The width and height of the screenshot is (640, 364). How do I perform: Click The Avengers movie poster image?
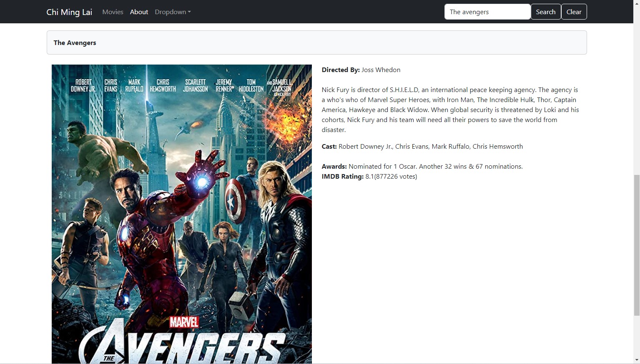(182, 214)
